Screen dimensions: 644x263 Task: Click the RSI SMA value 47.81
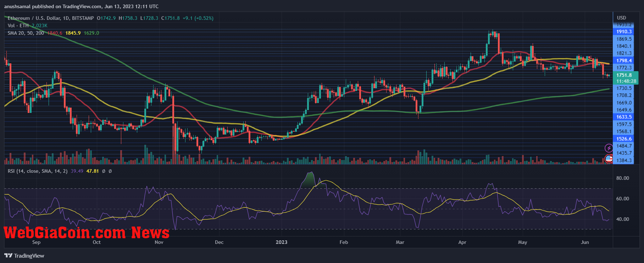point(93,171)
